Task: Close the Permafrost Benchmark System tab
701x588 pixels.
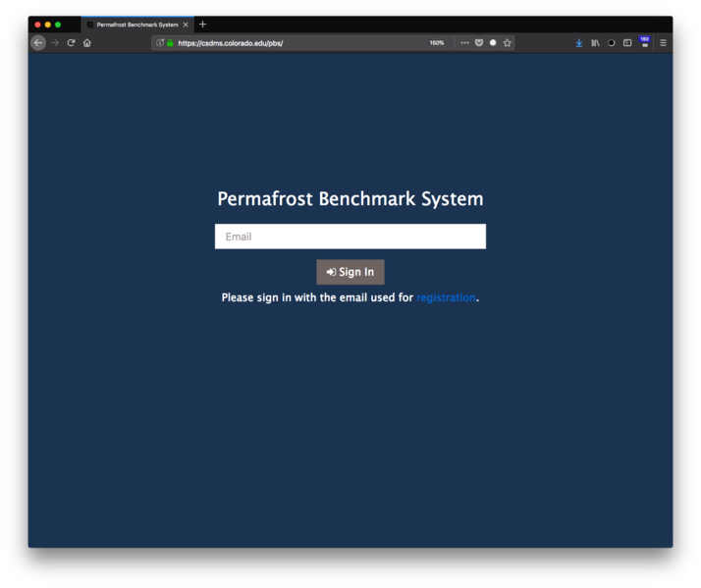Action: pyautogui.click(x=186, y=25)
